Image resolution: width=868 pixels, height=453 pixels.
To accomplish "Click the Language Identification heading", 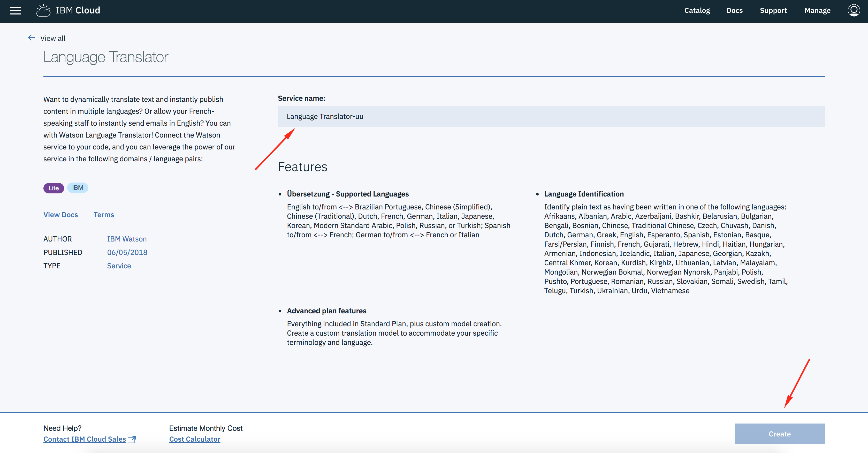I will point(584,194).
